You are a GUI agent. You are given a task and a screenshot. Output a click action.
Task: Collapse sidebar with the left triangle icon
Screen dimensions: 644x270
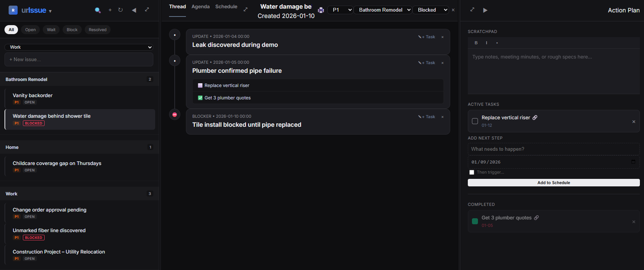point(134,10)
